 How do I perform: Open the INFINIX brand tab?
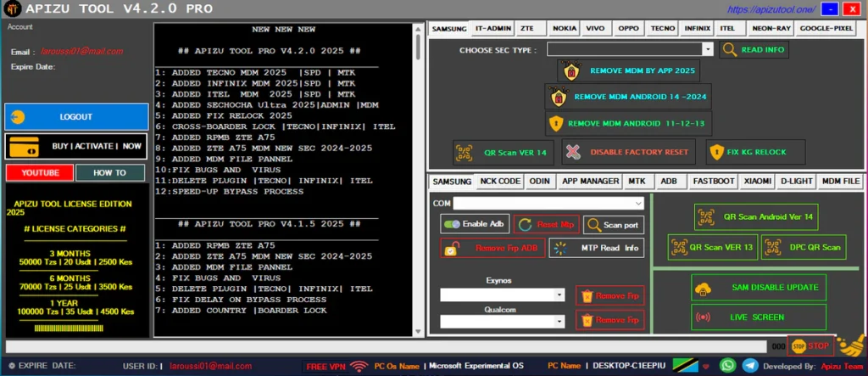697,28
